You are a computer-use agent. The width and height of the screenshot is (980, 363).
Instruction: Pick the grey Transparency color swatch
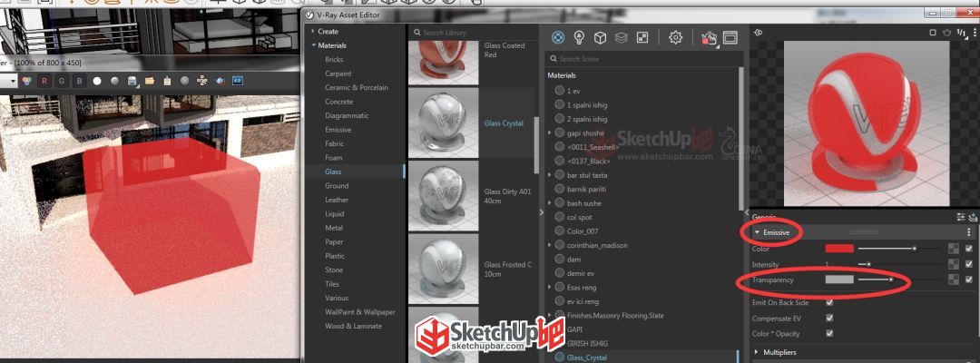coord(839,280)
